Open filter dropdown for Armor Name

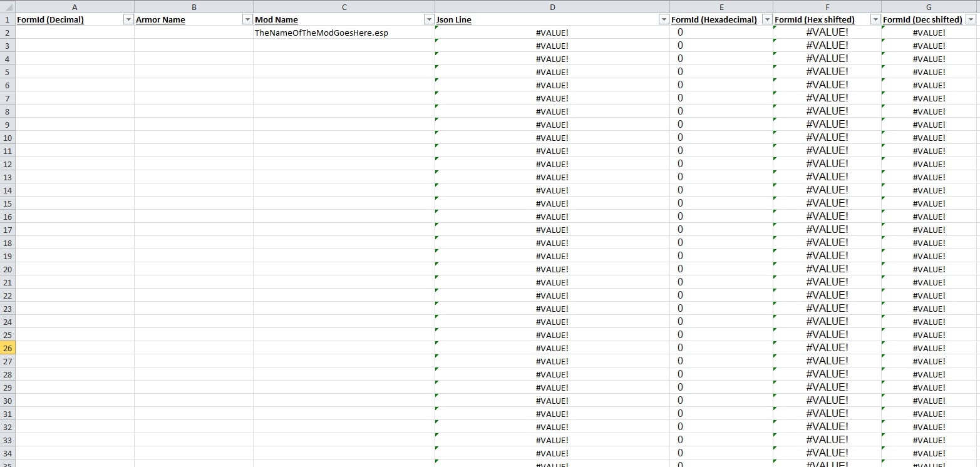pyautogui.click(x=247, y=19)
